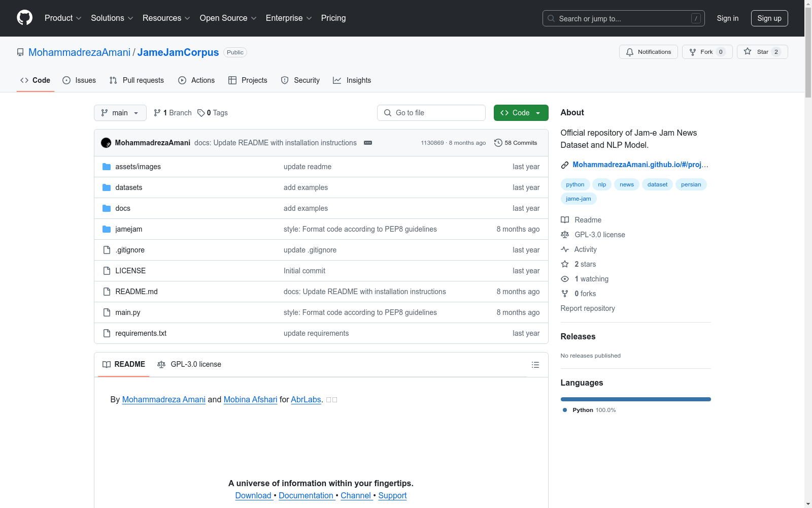Expand the Solutions menu
This screenshot has width=812, height=508.
click(x=112, y=18)
